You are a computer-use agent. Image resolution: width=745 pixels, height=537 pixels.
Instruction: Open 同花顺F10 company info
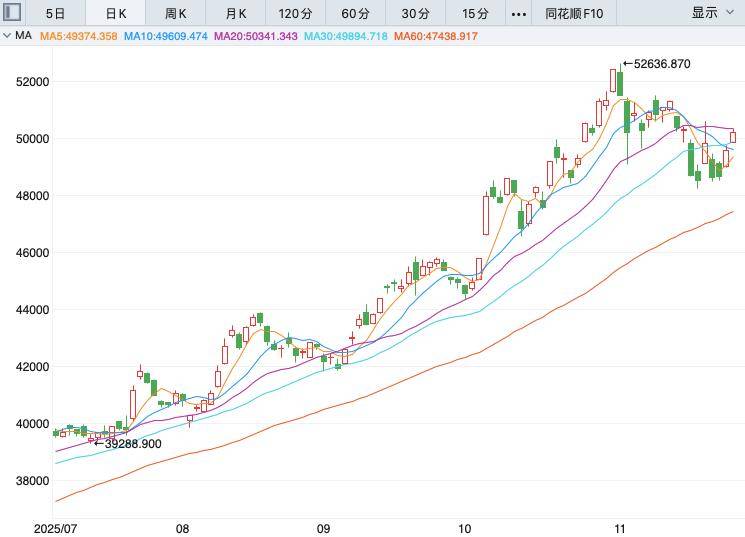[574, 13]
